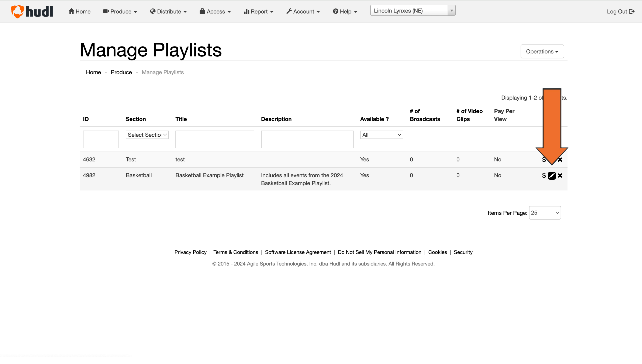Click inside the ID filter input field
The image size is (642, 364).
(x=101, y=139)
